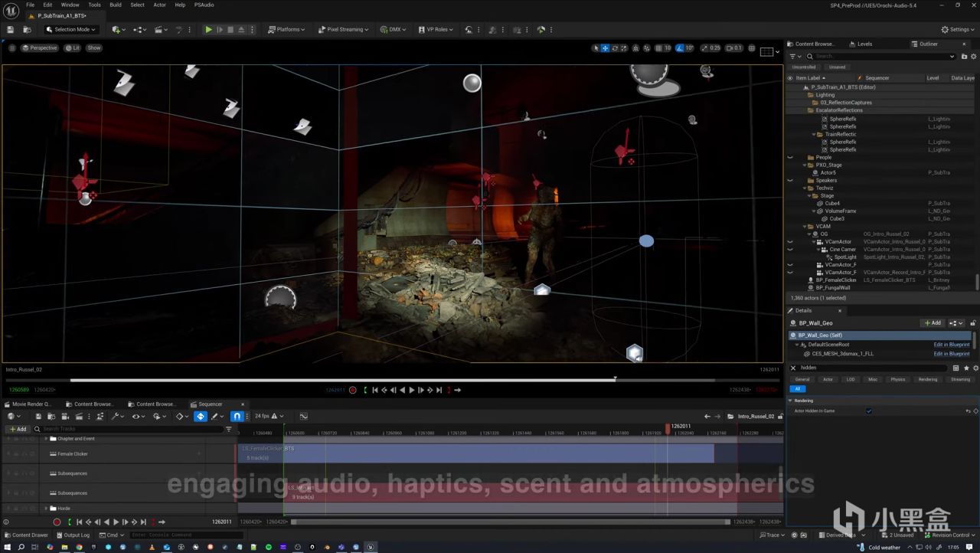Screen dimensions: 980x553
Task: Clear the 'hidden' Details search text
Action: point(793,368)
